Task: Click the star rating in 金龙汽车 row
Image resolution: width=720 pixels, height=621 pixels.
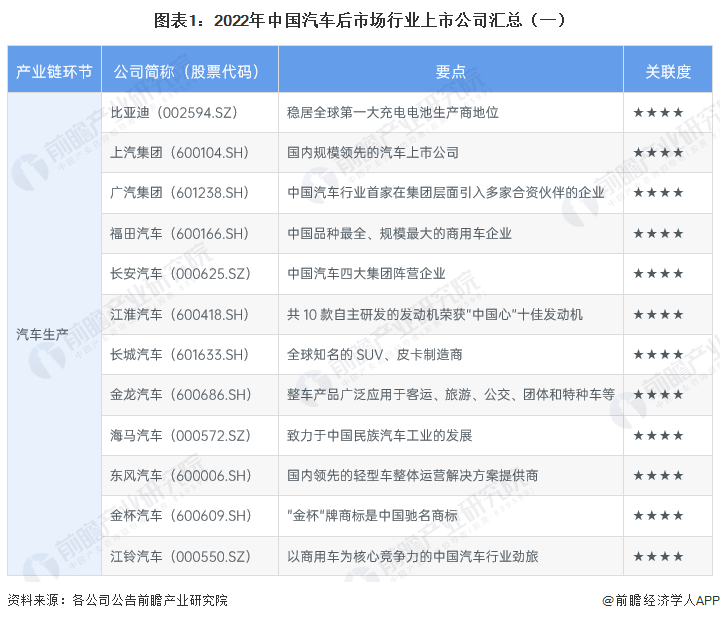Action: click(658, 395)
